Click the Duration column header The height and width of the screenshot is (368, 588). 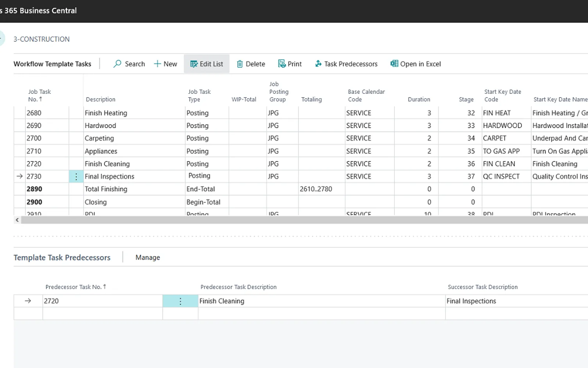pyautogui.click(x=419, y=99)
